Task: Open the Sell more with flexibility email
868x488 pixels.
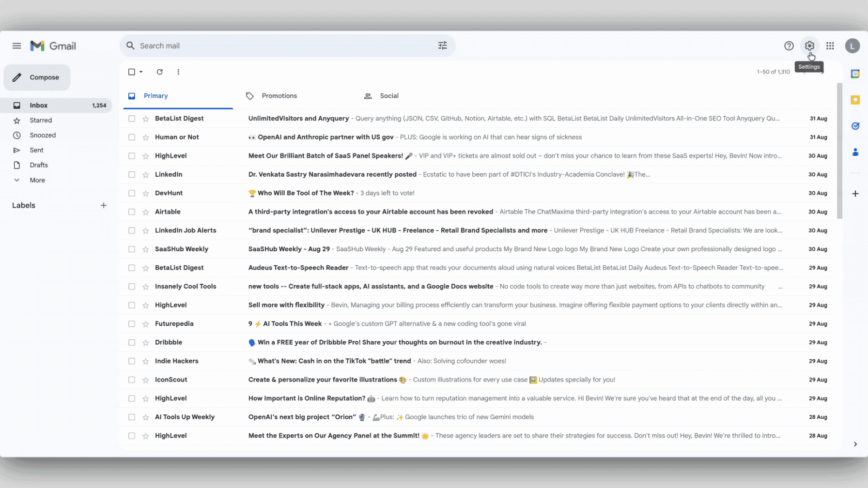Action: tap(478, 305)
